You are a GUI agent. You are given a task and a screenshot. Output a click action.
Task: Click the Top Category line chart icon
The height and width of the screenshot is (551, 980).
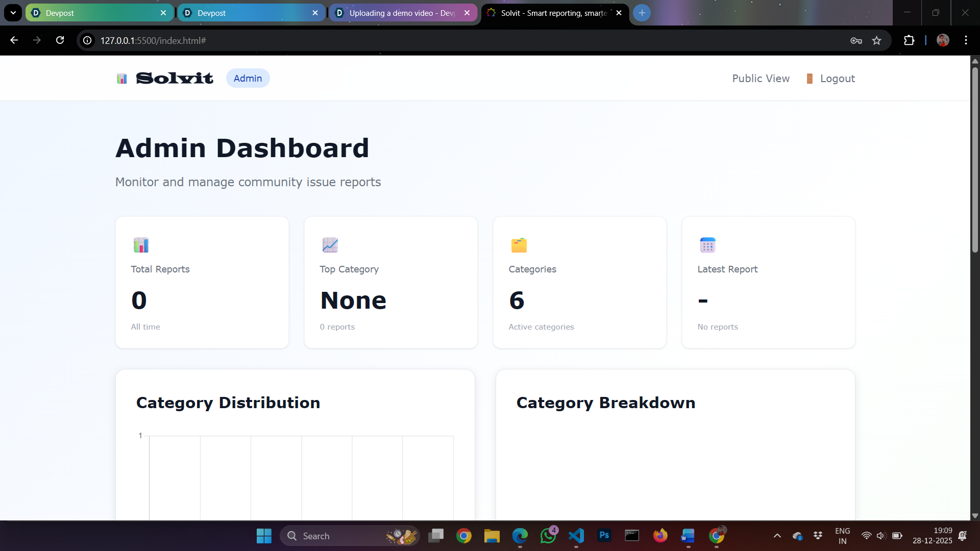pos(330,245)
